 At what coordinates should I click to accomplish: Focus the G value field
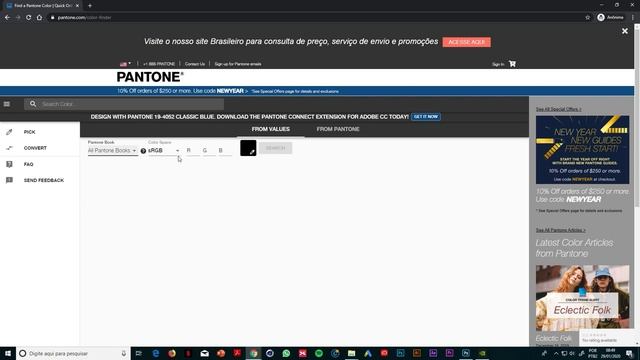[x=209, y=151]
